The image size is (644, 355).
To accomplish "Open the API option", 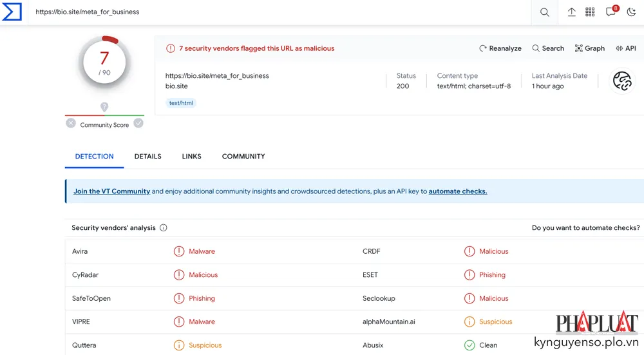I will point(625,48).
